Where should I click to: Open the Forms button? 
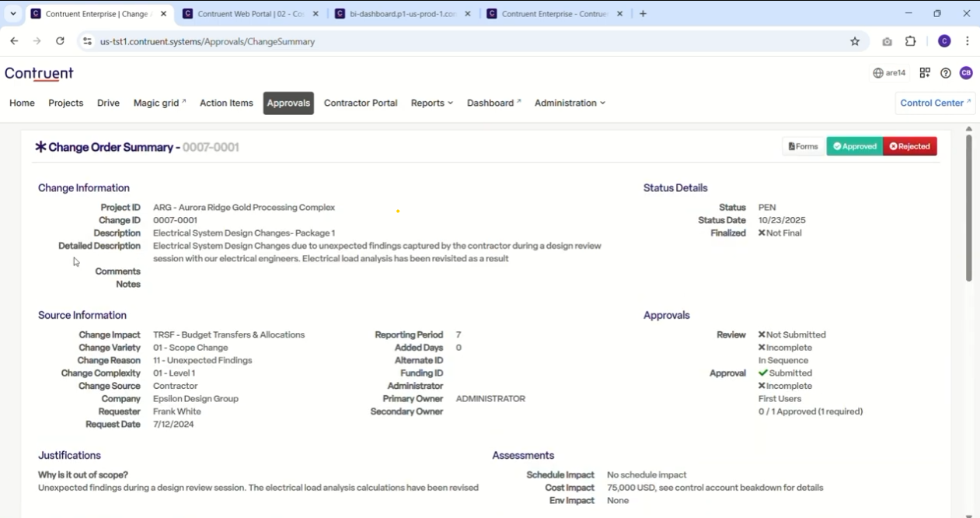coord(804,146)
